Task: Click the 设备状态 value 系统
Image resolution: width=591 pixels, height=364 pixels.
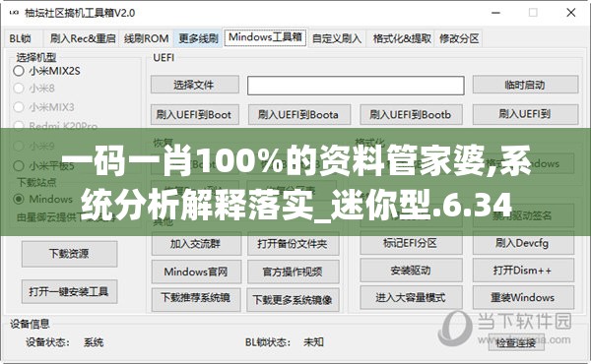Action: tap(94, 342)
